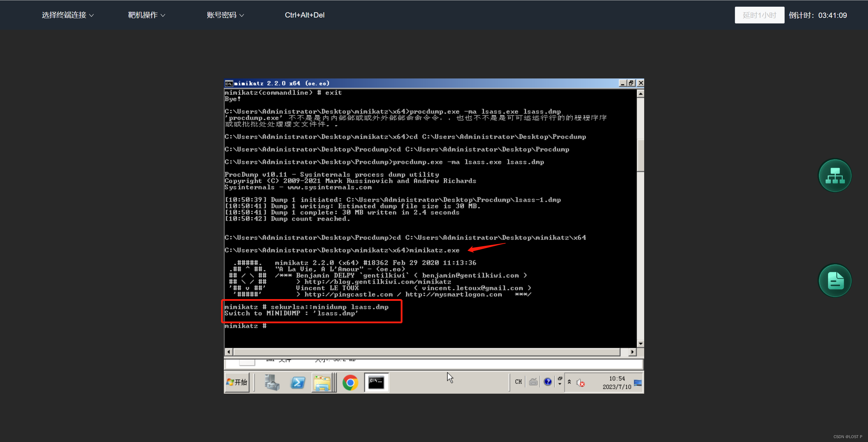Click the 'Dump count reached.' line
The image size is (868, 442).
point(287,219)
